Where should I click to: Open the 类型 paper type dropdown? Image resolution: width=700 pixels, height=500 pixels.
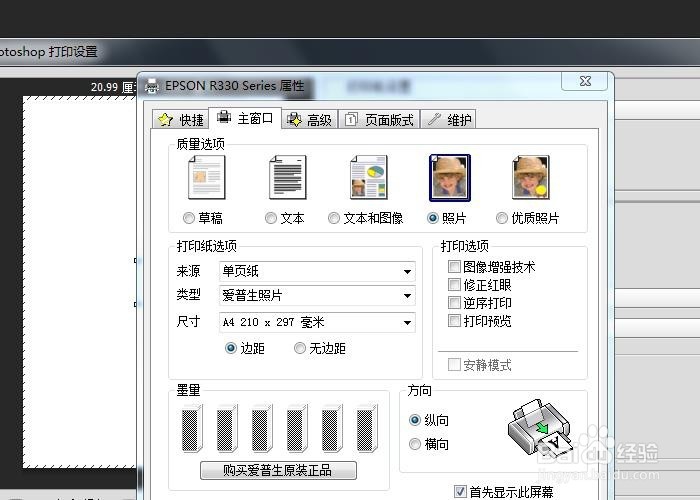[x=317, y=295]
